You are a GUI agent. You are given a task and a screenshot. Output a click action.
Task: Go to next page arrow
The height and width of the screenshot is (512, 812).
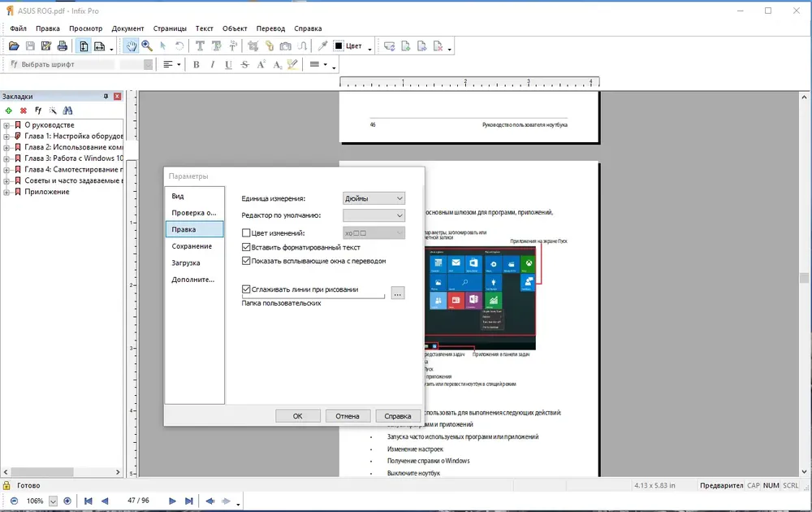pyautogui.click(x=172, y=501)
